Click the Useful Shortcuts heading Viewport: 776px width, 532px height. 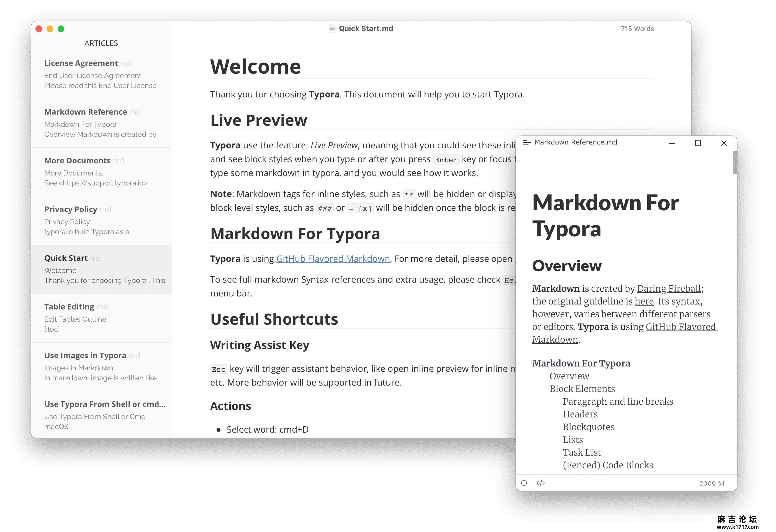[x=274, y=319]
